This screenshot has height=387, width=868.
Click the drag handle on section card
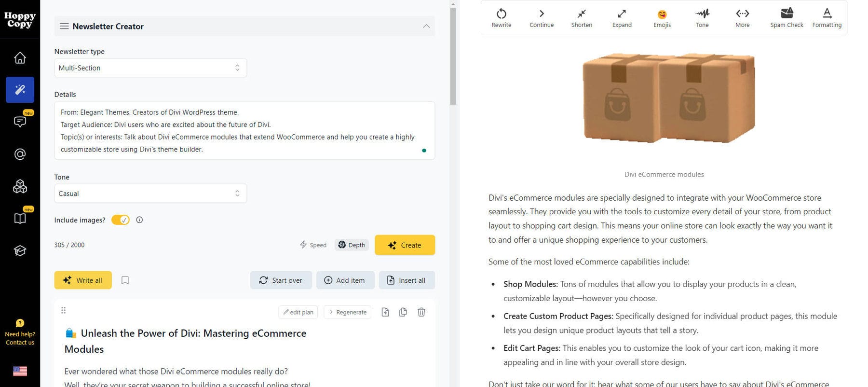64,310
